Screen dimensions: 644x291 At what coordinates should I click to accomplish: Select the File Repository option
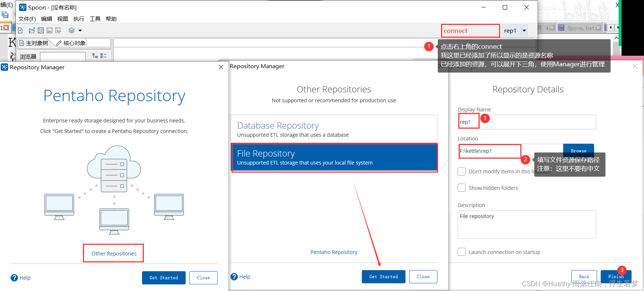point(334,157)
